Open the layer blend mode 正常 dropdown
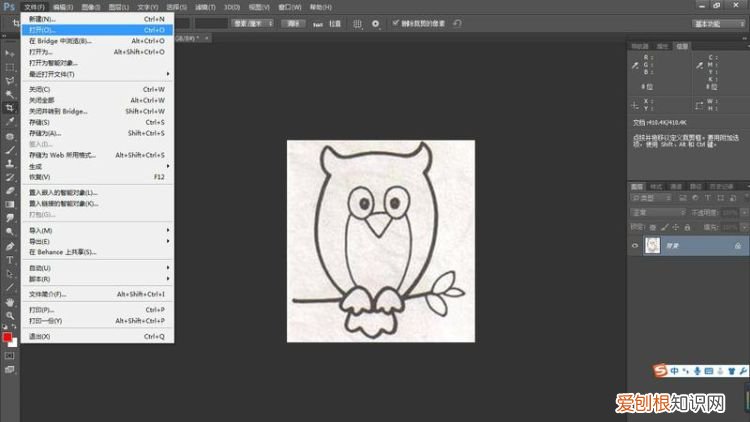This screenshot has width=750, height=422. click(655, 213)
